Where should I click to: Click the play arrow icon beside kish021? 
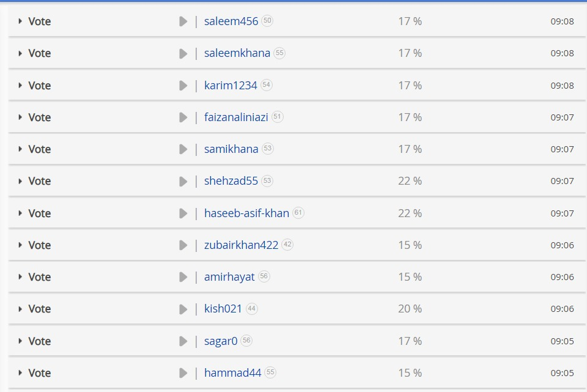tap(183, 309)
